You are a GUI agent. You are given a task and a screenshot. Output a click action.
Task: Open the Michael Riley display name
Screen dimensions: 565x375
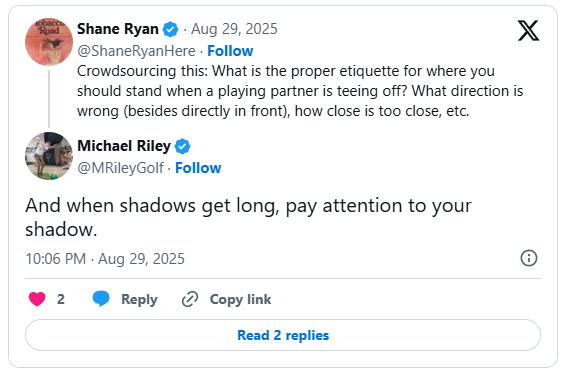(124, 146)
